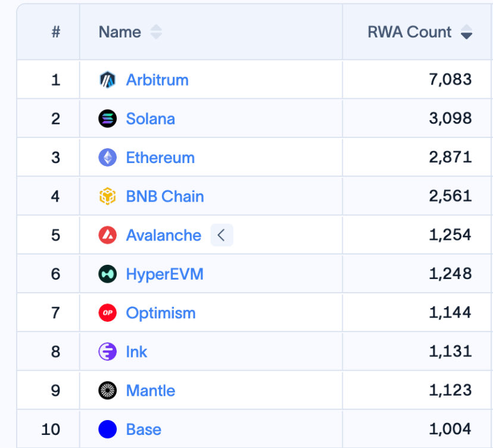Click the # column header

pyautogui.click(x=56, y=32)
